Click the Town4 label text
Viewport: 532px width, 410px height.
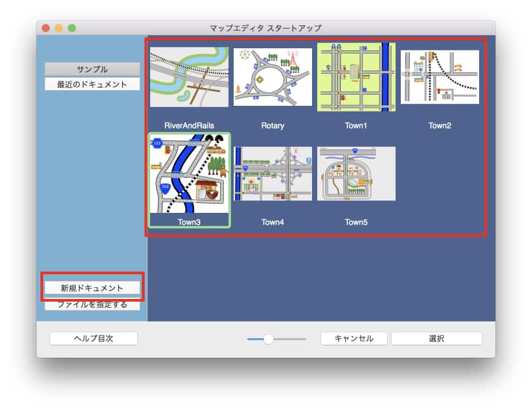point(273,223)
